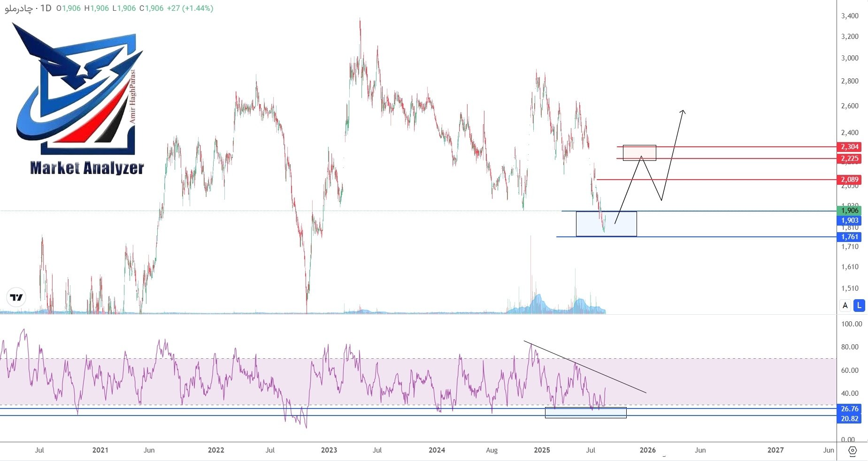
Task: Click the 2,089 resistance price label
Action: pyautogui.click(x=850, y=180)
